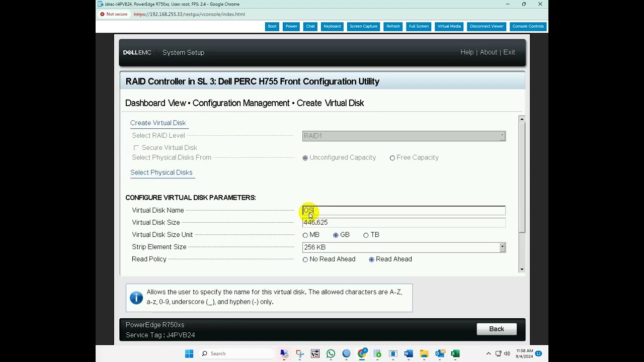The height and width of the screenshot is (362, 644).
Task: Choose GB as virtual disk size unit
Action: 336,235
